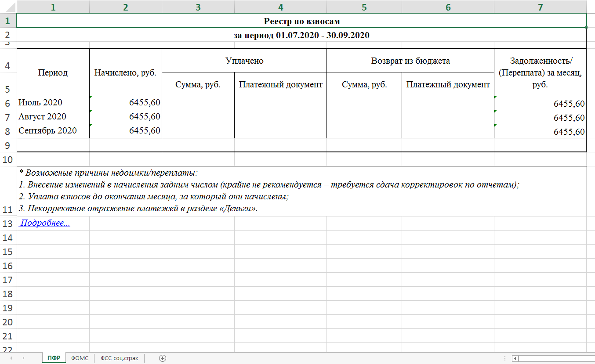Select row 20 via its row header
595x364 pixels.
(8, 321)
